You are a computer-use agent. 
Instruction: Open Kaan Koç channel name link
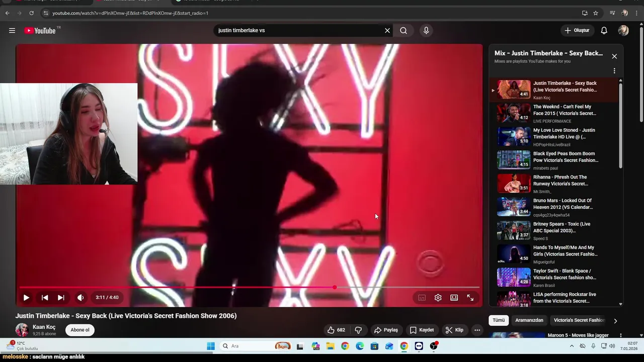(44, 327)
